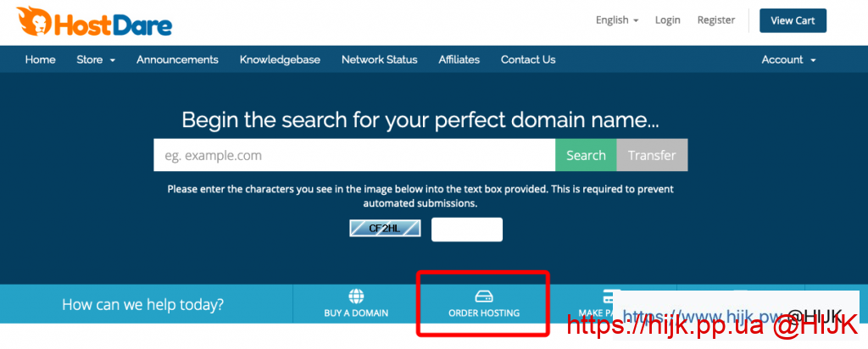Open the Affiliates menu item
The height and width of the screenshot is (349, 868).
tap(459, 59)
